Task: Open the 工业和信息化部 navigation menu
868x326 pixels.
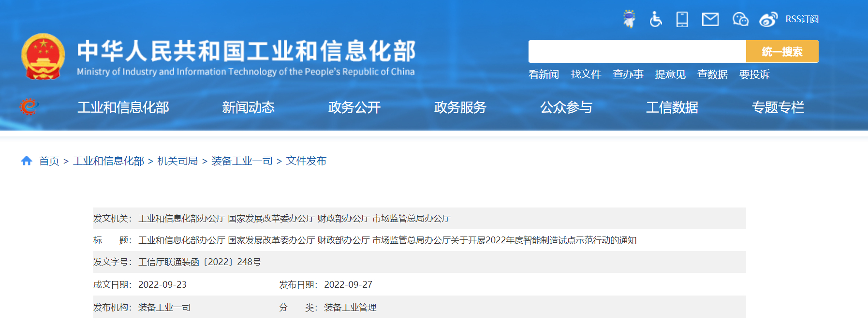Action: pos(123,107)
